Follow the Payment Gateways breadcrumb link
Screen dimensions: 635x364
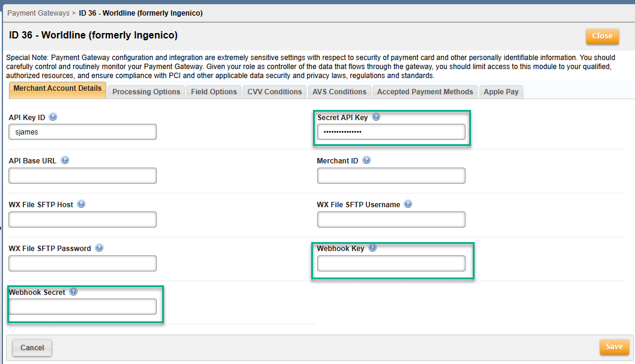tap(38, 13)
